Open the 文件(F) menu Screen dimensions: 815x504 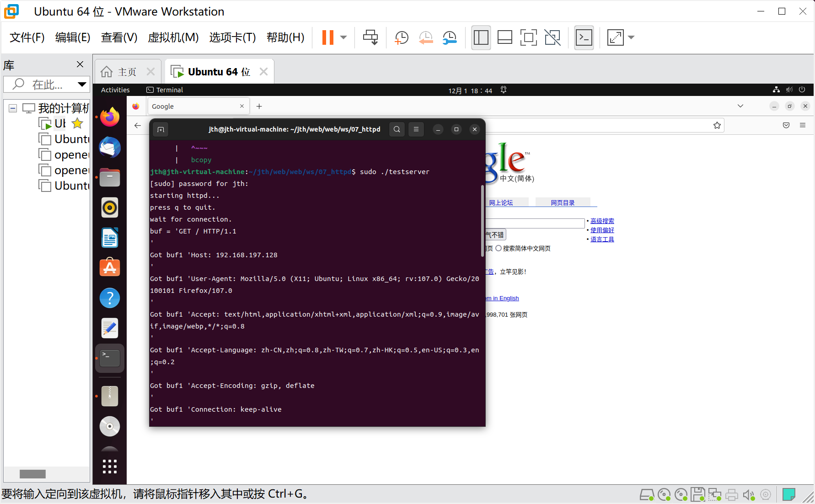pyautogui.click(x=27, y=37)
